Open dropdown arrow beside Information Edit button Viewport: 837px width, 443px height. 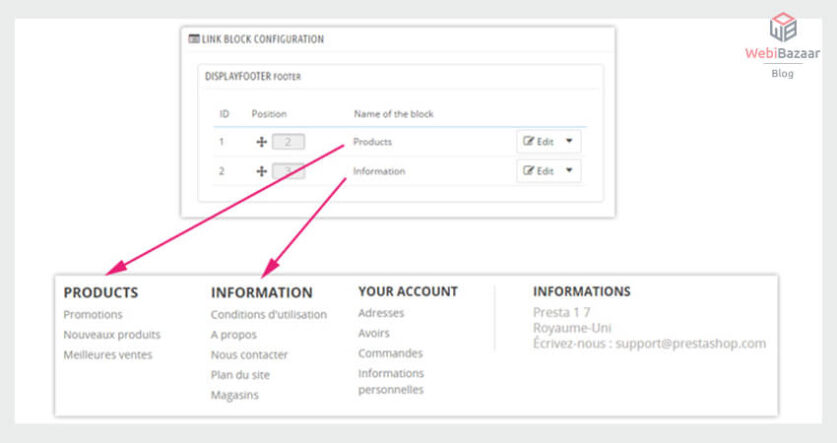point(570,171)
